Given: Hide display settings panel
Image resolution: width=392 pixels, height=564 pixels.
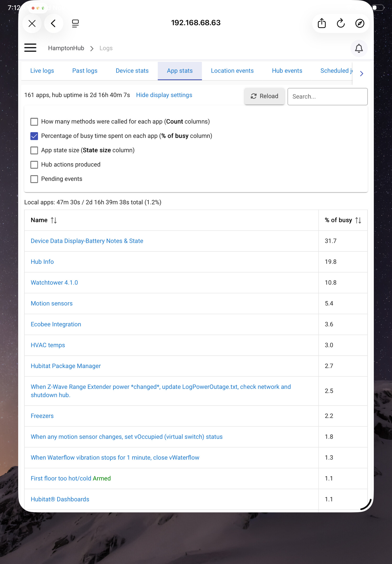Looking at the screenshot, I should [x=164, y=95].
